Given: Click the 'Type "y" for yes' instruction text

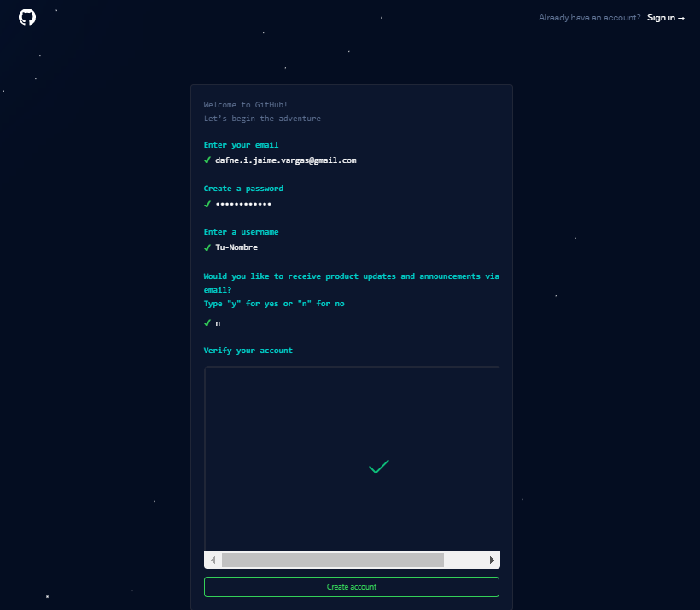Looking at the screenshot, I should tap(274, 304).
